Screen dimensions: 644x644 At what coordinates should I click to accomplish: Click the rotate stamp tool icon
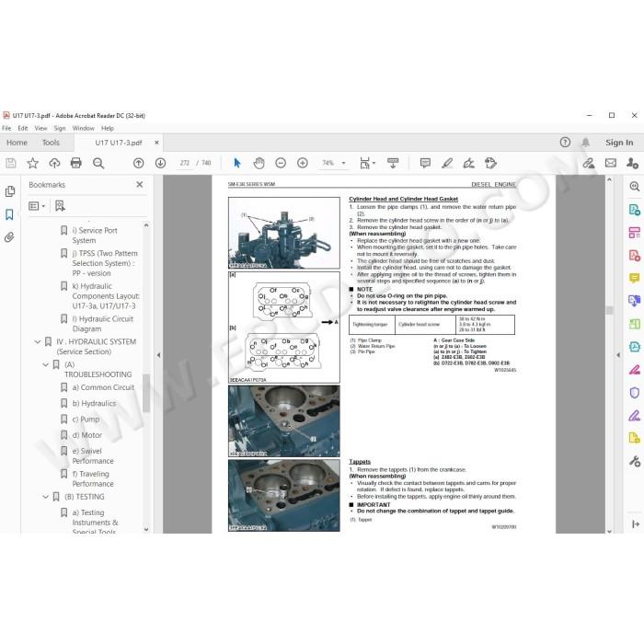pyautogui.click(x=490, y=163)
